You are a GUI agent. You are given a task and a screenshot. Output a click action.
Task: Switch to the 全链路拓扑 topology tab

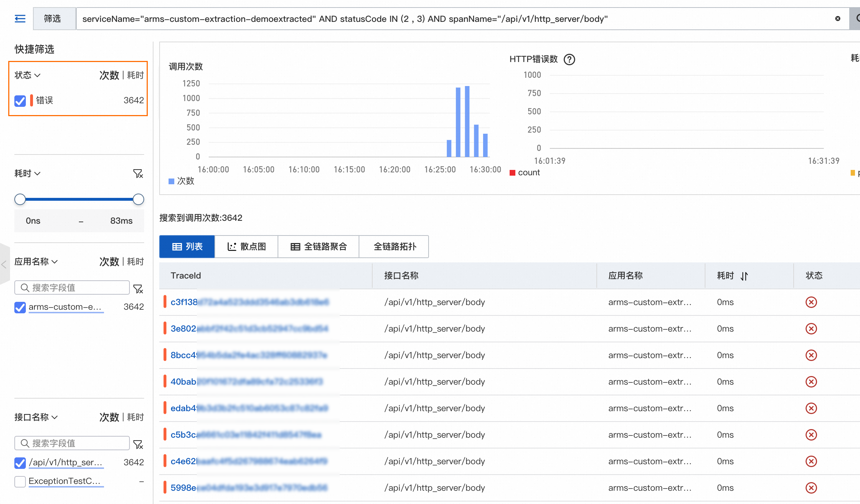394,247
